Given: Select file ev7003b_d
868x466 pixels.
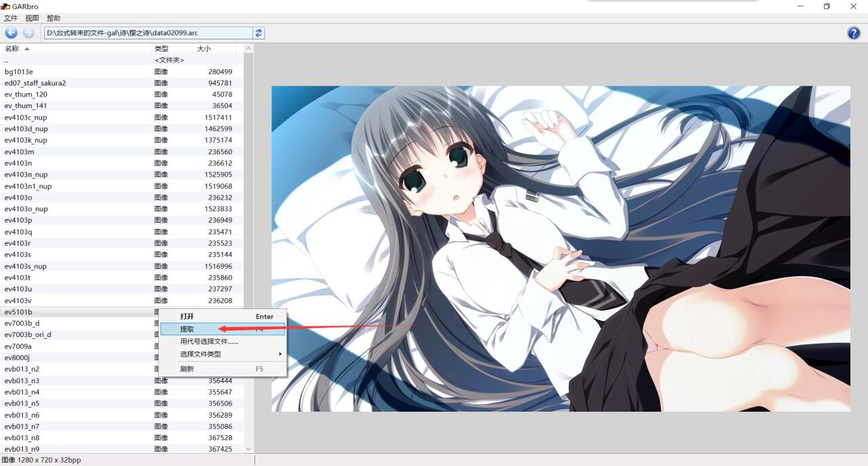Looking at the screenshot, I should (80, 323).
